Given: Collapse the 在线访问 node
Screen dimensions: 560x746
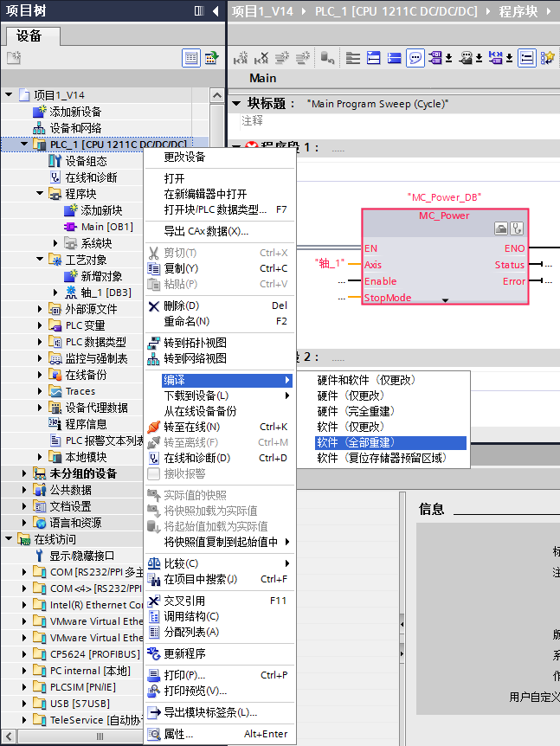Looking at the screenshot, I should click(x=9, y=538).
